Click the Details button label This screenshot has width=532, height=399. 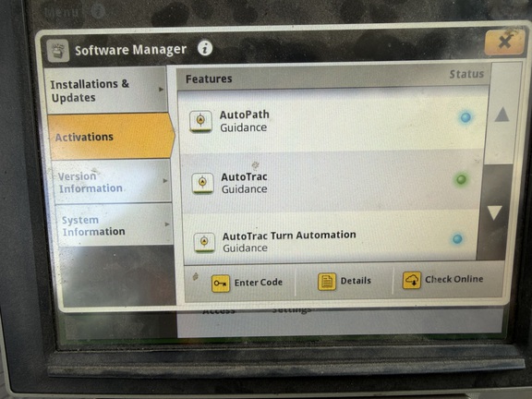coord(356,281)
